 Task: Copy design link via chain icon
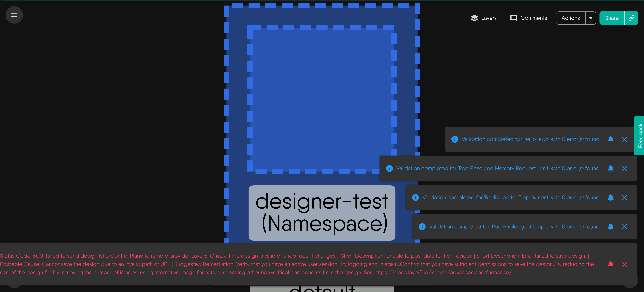coord(631,18)
